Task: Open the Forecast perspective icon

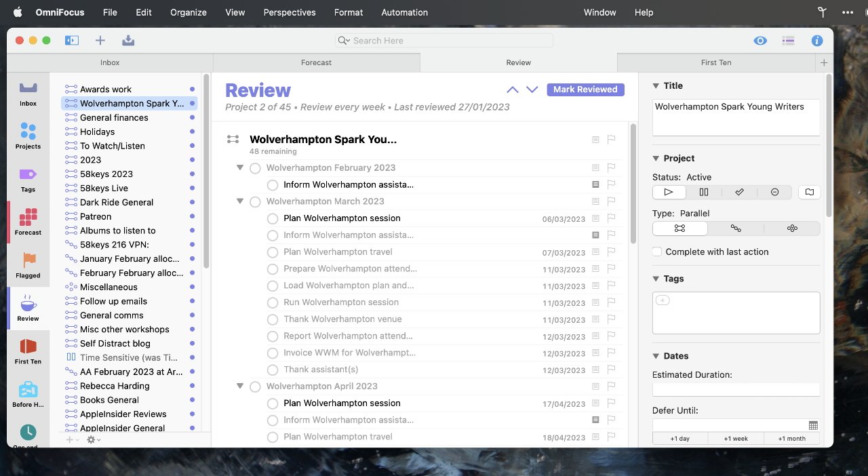Action: click(28, 221)
